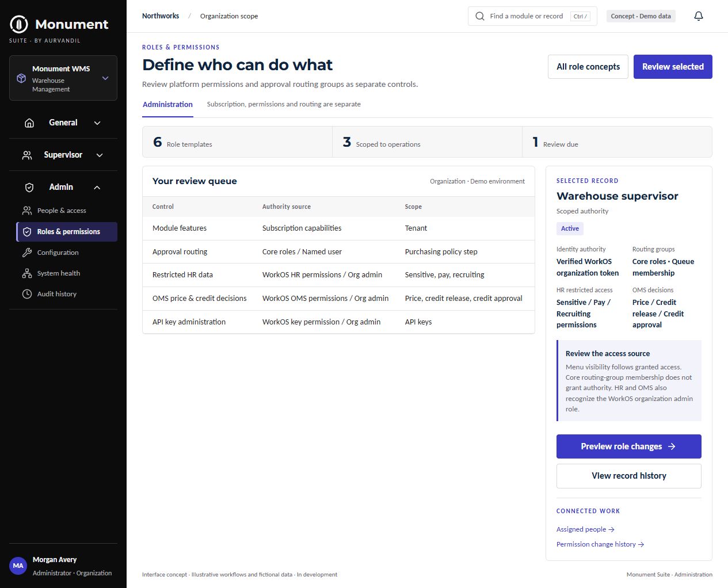728x588 pixels.
Task: Click the General home icon
Action: pyautogui.click(x=29, y=123)
